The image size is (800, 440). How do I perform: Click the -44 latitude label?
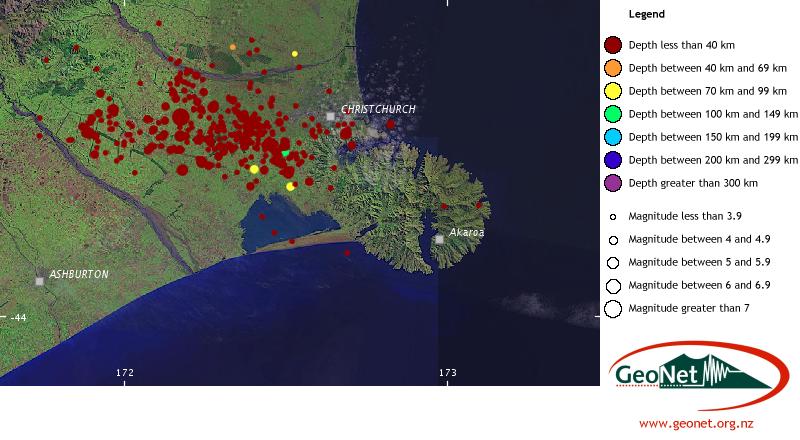(17, 317)
